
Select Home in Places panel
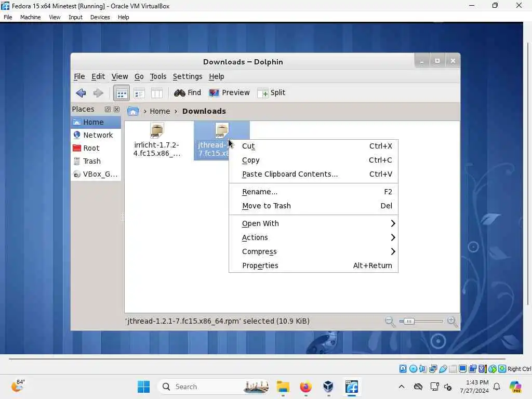coord(96,122)
